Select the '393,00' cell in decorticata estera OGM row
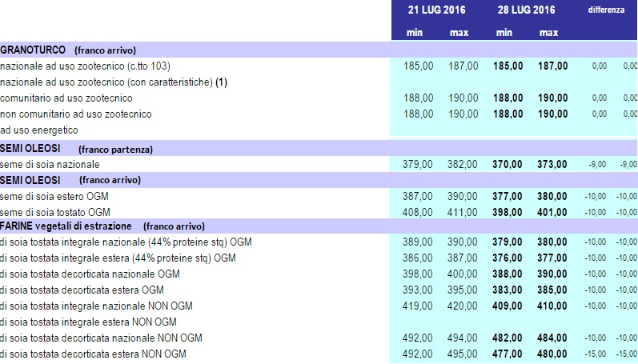Screen dimensions: 638x364 pyautogui.click(x=418, y=290)
